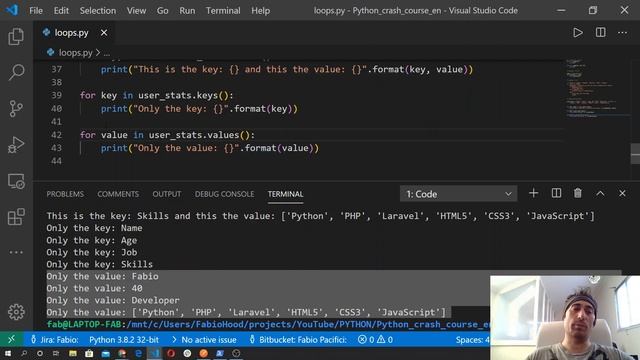Open the Extensions view

pyautogui.click(x=16, y=217)
